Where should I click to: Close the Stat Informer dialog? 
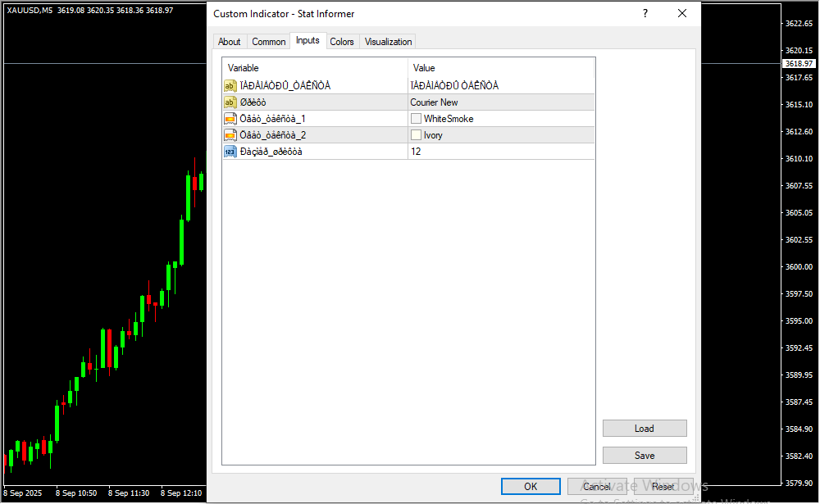682,14
